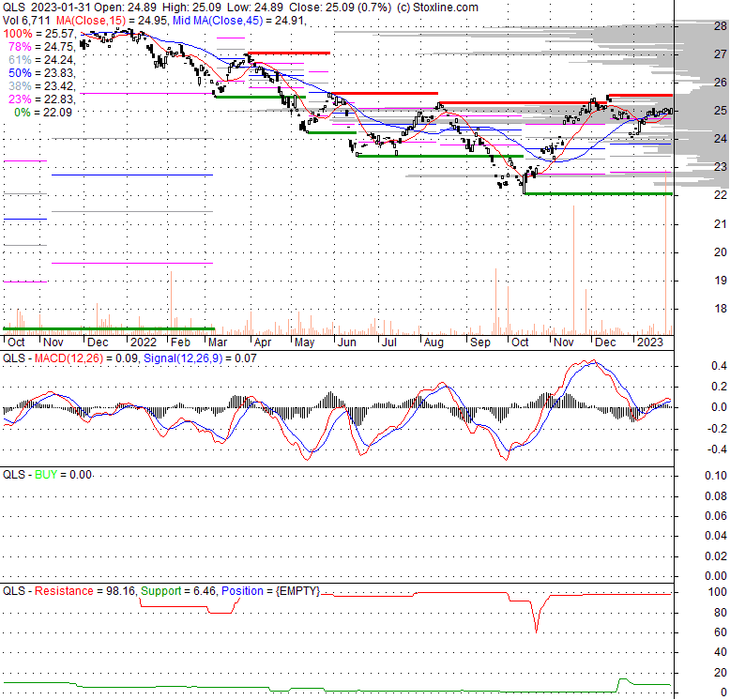Click the 28 price axis label
Image resolution: width=730 pixels, height=700 pixels.
click(720, 26)
